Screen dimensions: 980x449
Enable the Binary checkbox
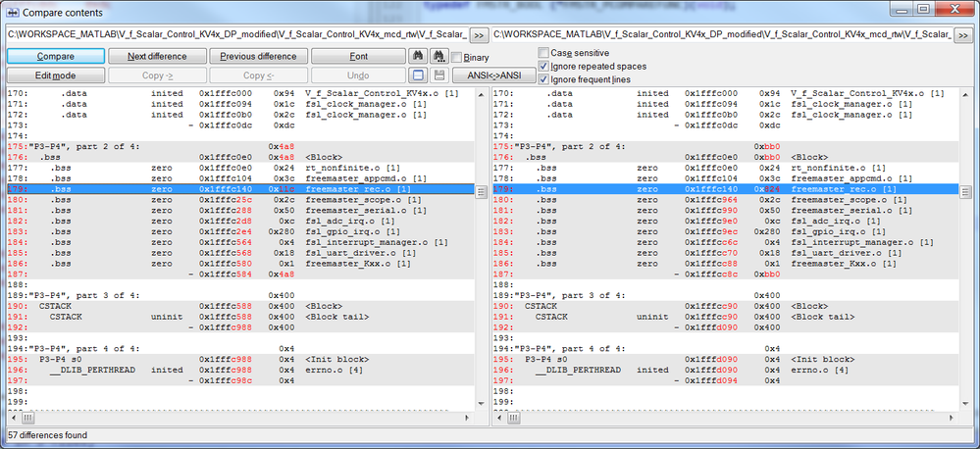457,58
